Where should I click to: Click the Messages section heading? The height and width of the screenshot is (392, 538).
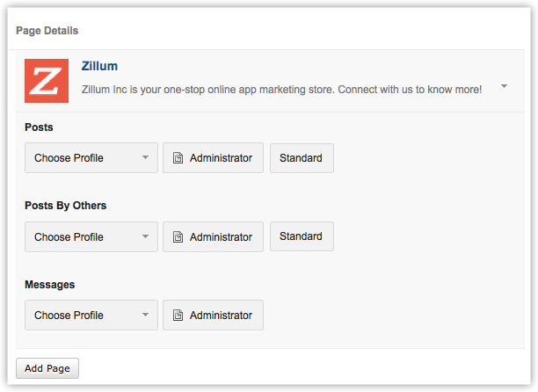coord(50,285)
